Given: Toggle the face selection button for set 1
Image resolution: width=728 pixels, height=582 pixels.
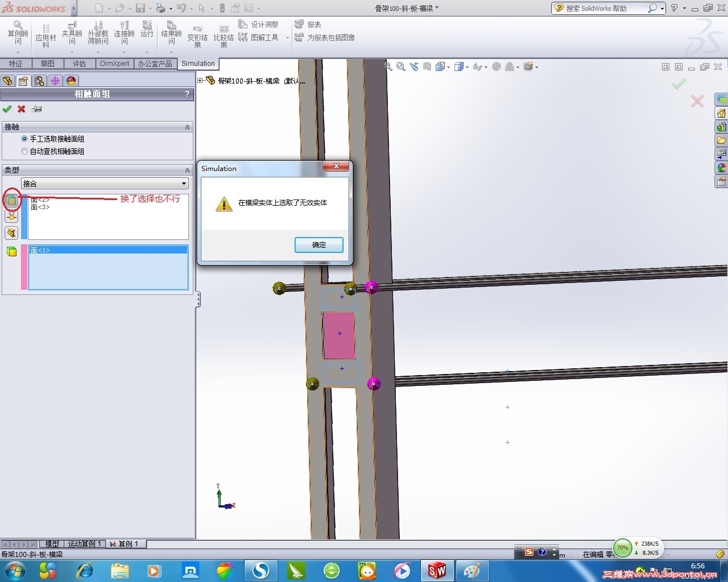Looking at the screenshot, I should (11, 199).
